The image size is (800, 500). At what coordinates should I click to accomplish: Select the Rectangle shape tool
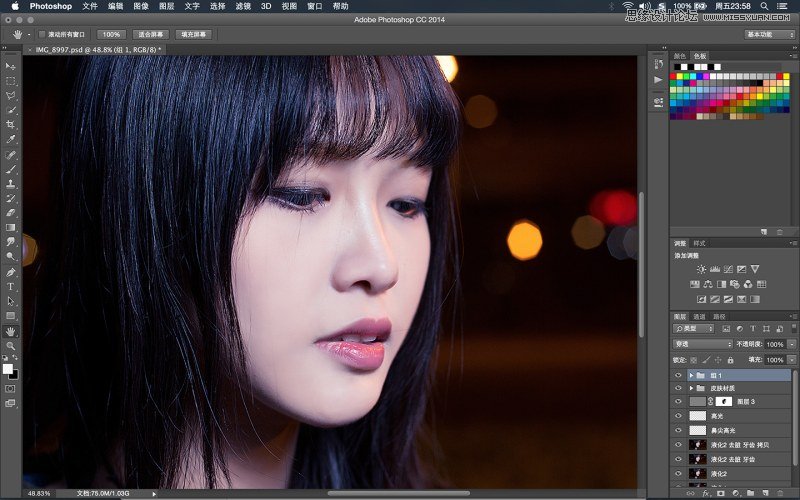click(10, 316)
